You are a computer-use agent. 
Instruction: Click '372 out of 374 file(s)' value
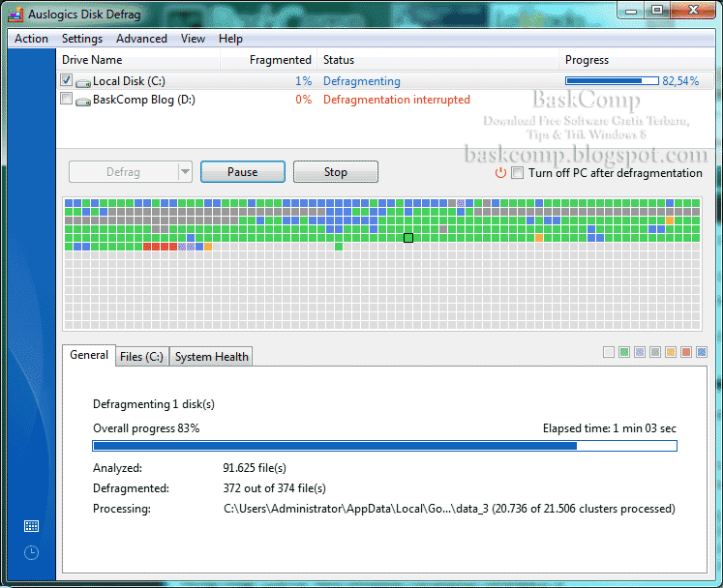tap(274, 488)
